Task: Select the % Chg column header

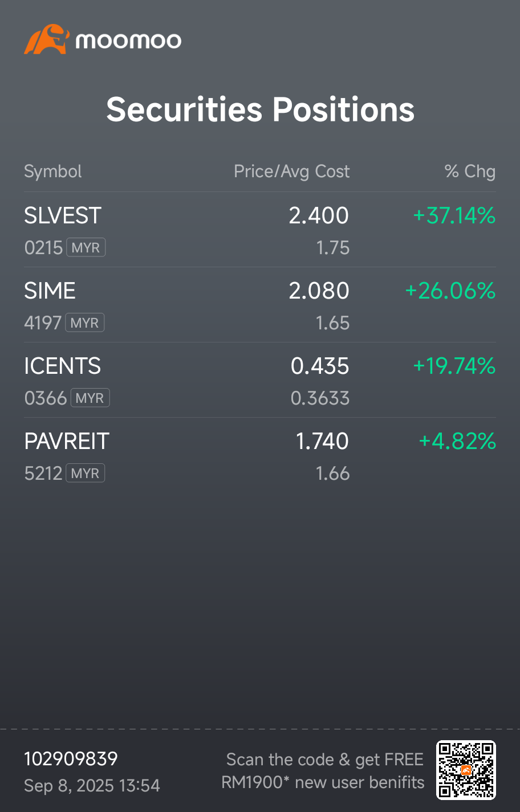Action: coord(470,172)
